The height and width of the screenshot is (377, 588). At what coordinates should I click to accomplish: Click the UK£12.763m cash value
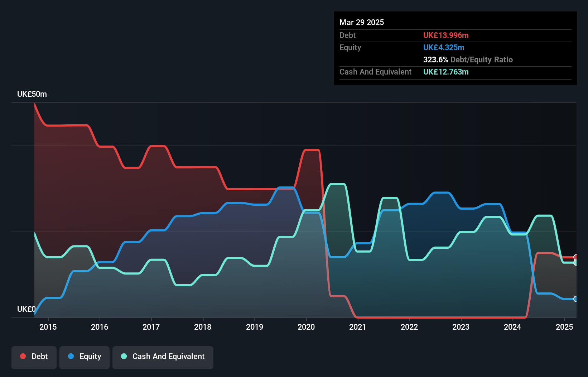(x=446, y=72)
